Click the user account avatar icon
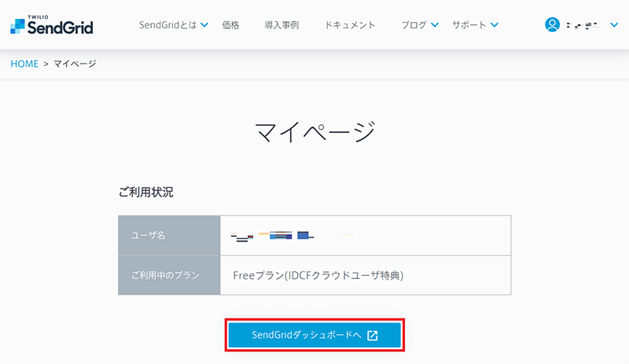The height and width of the screenshot is (364, 629). pos(552,25)
